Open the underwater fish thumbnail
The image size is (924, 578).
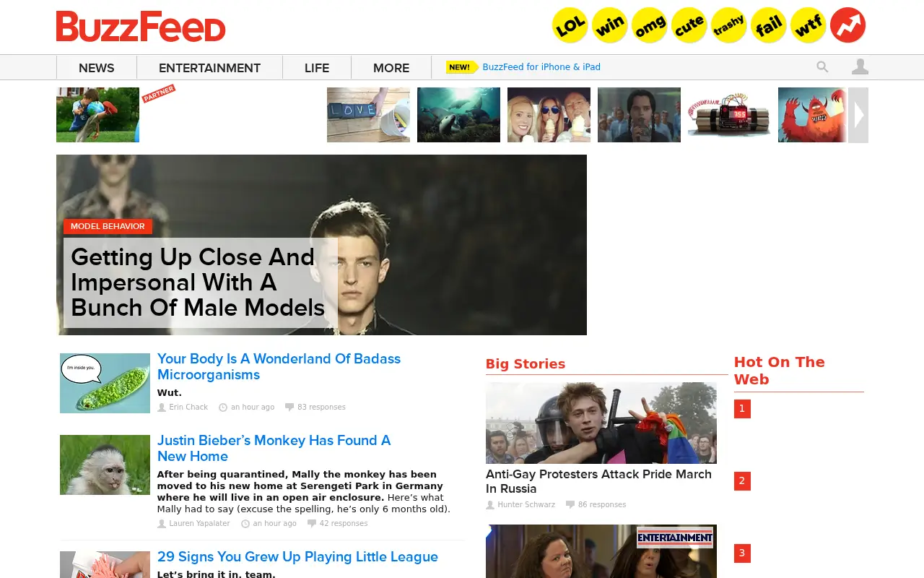(x=458, y=115)
